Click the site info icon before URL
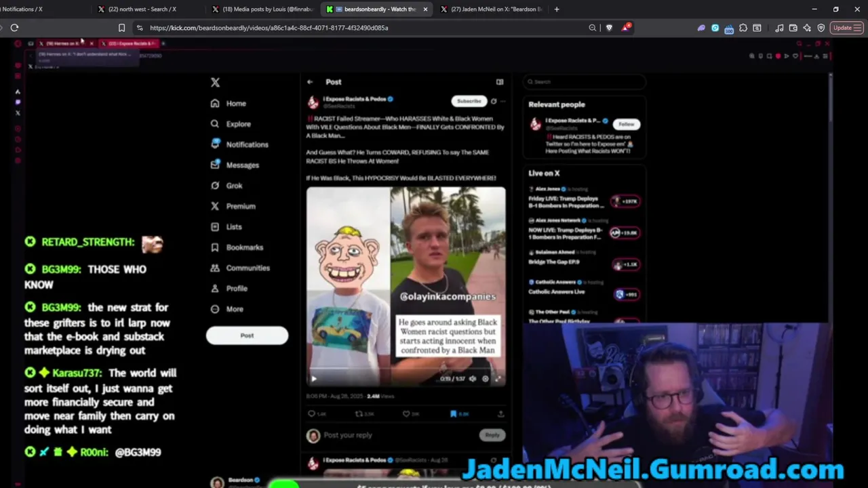Viewport: 868px width, 488px height. tap(140, 28)
